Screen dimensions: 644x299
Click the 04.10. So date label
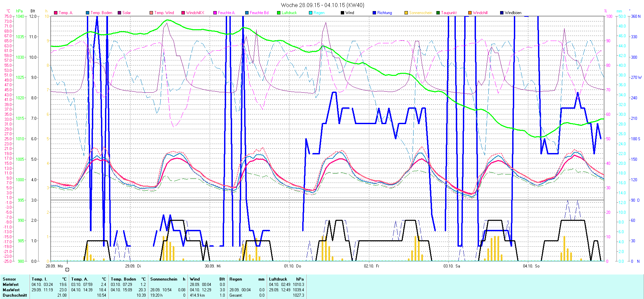point(531,266)
